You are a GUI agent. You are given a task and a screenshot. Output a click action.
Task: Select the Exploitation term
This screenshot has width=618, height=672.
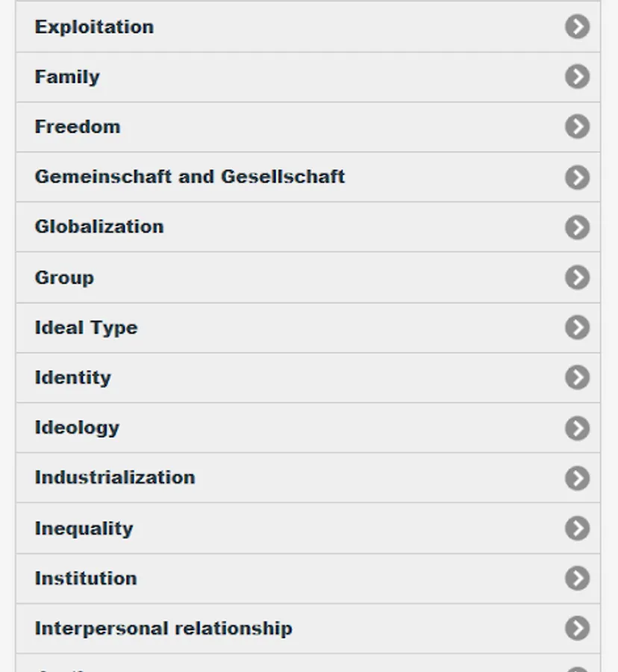point(94,27)
